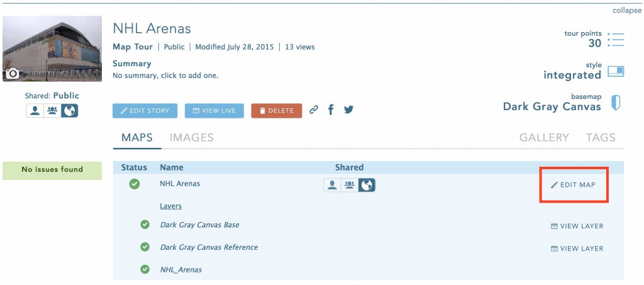The width and height of the screenshot is (644, 285).
Task: Set story sharing to private person icon
Action: pos(35,111)
